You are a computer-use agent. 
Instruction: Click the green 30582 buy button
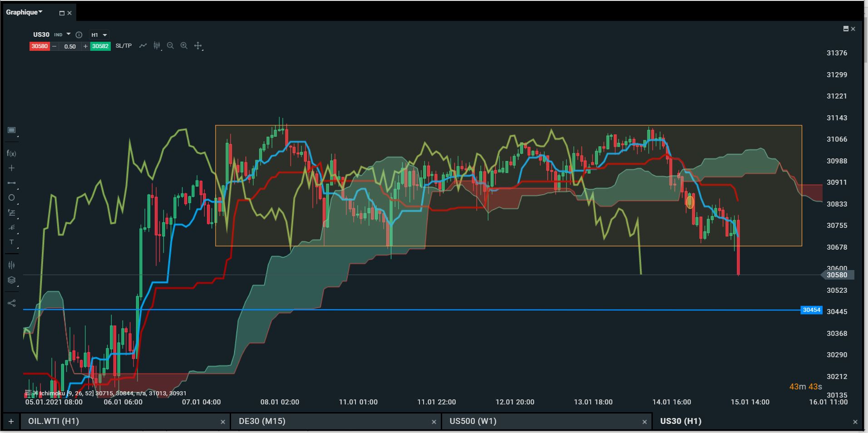[x=100, y=46]
